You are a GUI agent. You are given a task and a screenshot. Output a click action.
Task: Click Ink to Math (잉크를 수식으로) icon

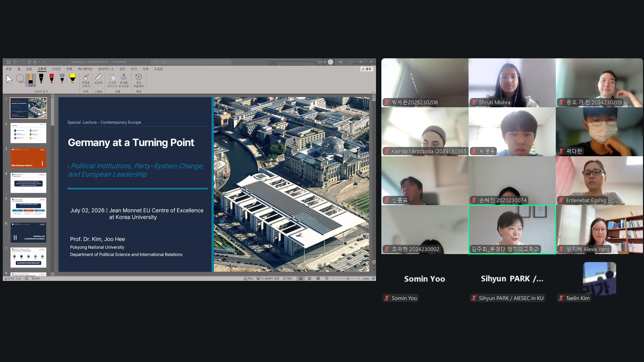point(124,80)
